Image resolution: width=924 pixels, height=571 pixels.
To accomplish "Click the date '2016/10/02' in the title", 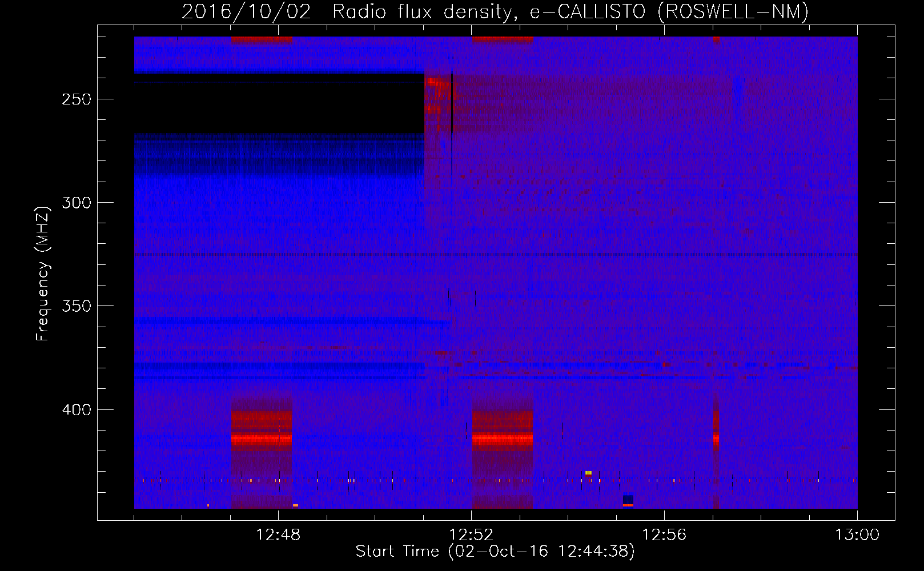I will [246, 11].
